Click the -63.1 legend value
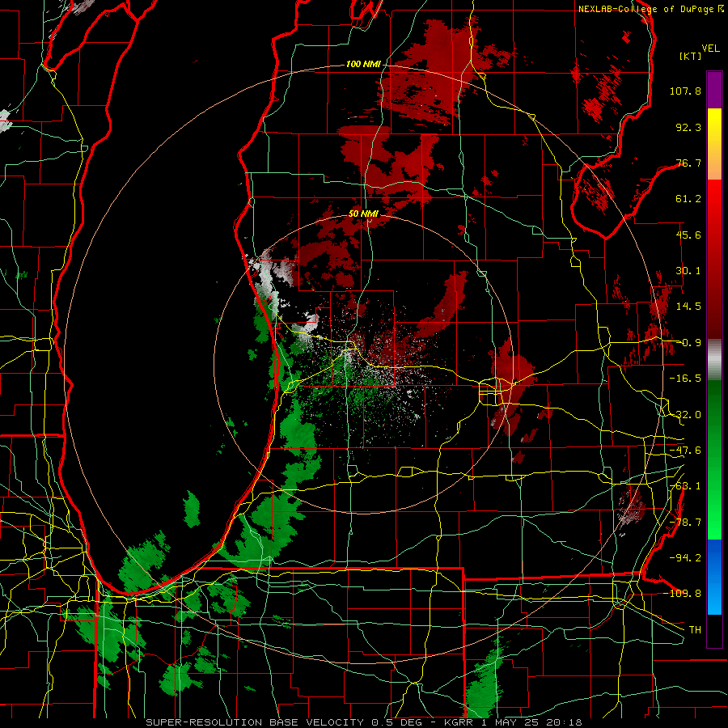This screenshot has height=728, width=728. [x=685, y=486]
